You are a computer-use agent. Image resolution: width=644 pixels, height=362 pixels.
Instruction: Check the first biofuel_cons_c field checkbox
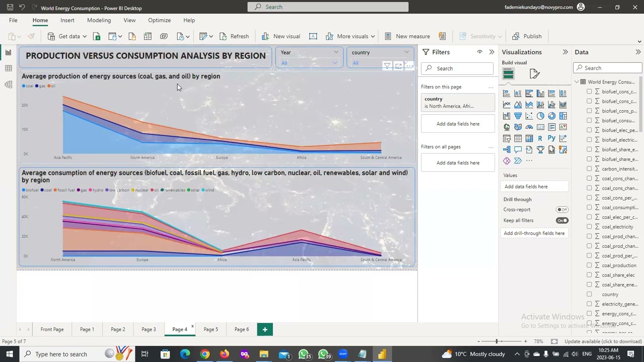point(589,92)
